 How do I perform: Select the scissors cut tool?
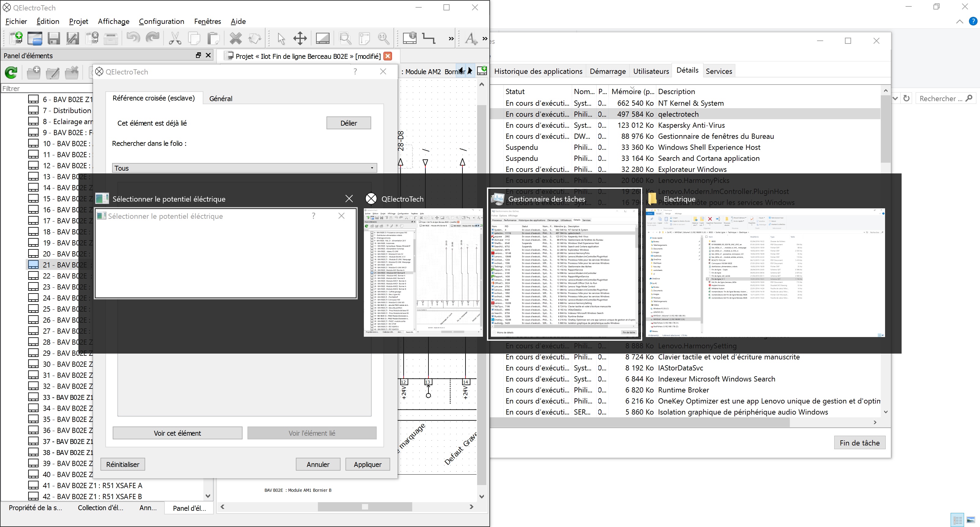(175, 38)
